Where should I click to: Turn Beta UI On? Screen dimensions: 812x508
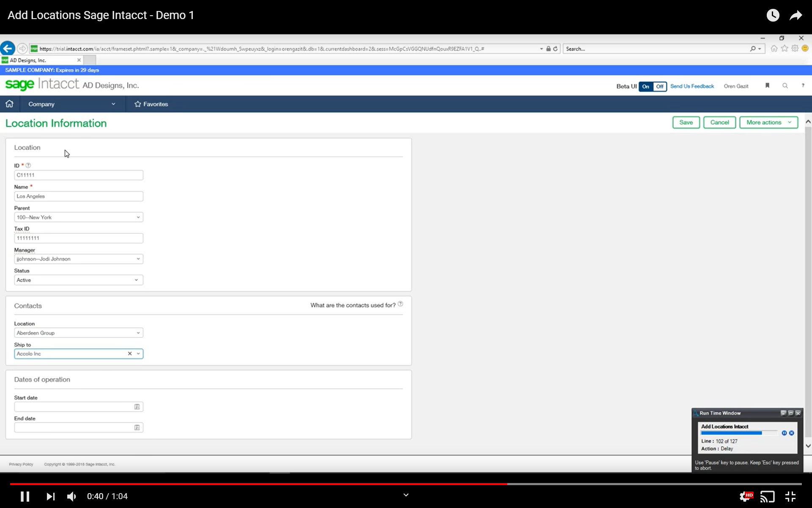coord(646,86)
